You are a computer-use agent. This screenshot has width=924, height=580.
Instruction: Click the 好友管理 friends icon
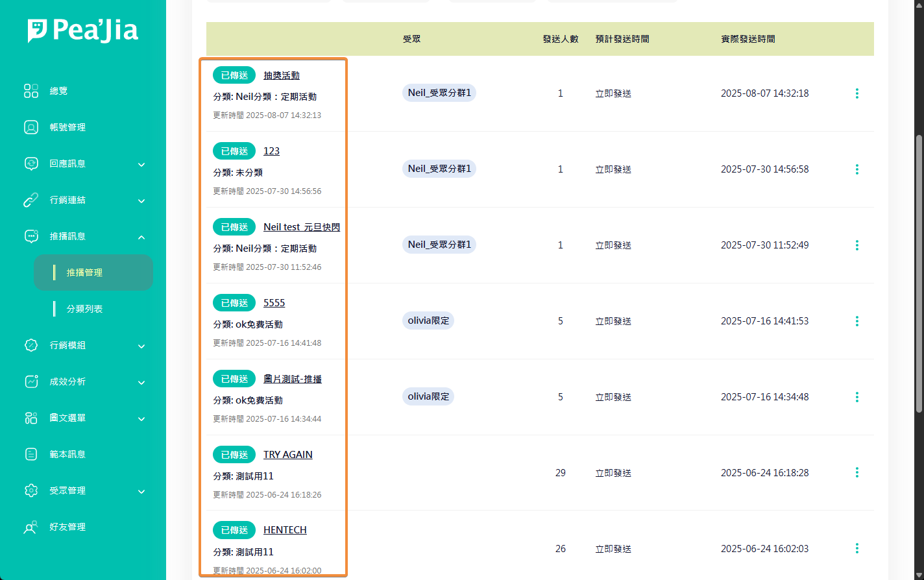31,527
